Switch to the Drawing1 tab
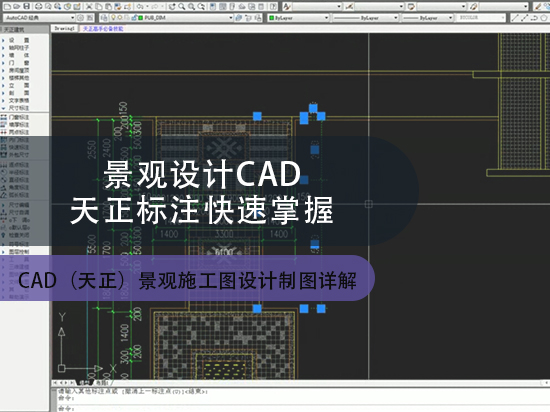The height and width of the screenshot is (412, 550). (65, 28)
